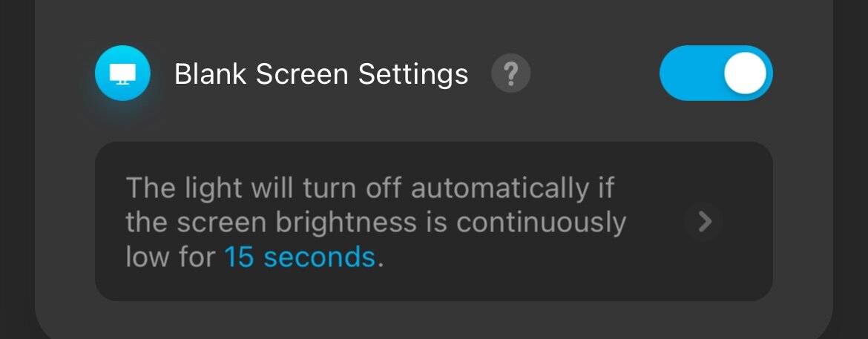868x339 pixels.
Task: Turn off the blue switch
Action: click(715, 73)
